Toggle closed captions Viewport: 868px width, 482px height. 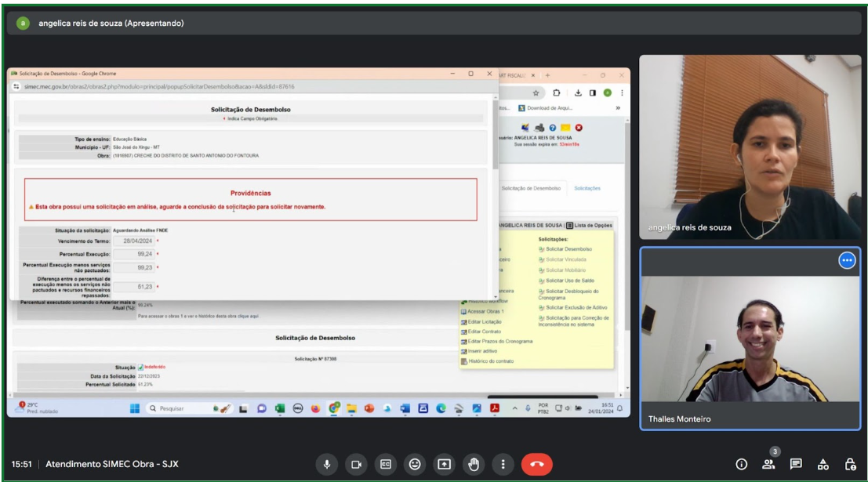tap(386, 464)
